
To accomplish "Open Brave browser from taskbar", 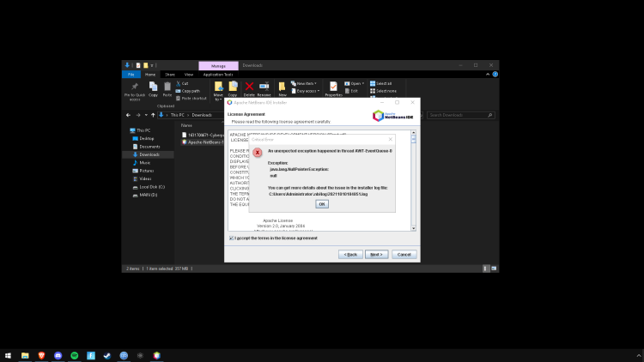I will [41, 355].
